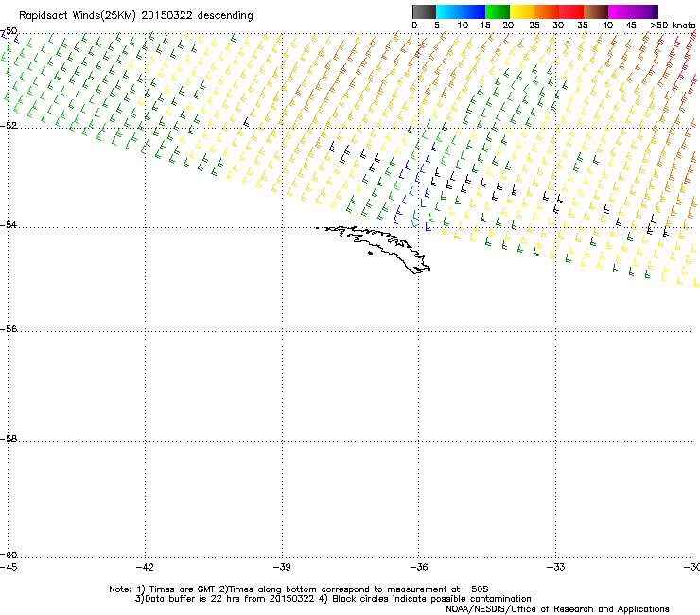The width and height of the screenshot is (700, 615).
Task: Select the orange 25-30 knots legend color
Action: tap(547, 11)
